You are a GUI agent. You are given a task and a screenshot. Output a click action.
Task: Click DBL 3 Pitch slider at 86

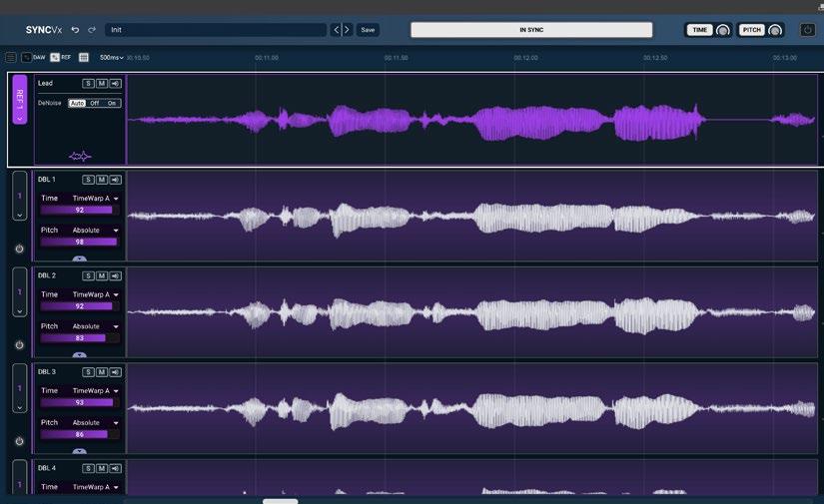pyautogui.click(x=80, y=435)
